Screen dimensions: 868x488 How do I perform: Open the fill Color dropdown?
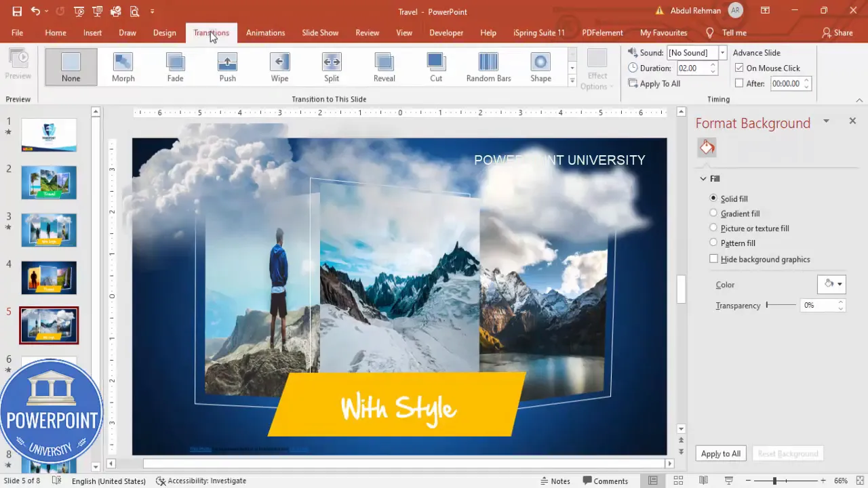pos(832,284)
